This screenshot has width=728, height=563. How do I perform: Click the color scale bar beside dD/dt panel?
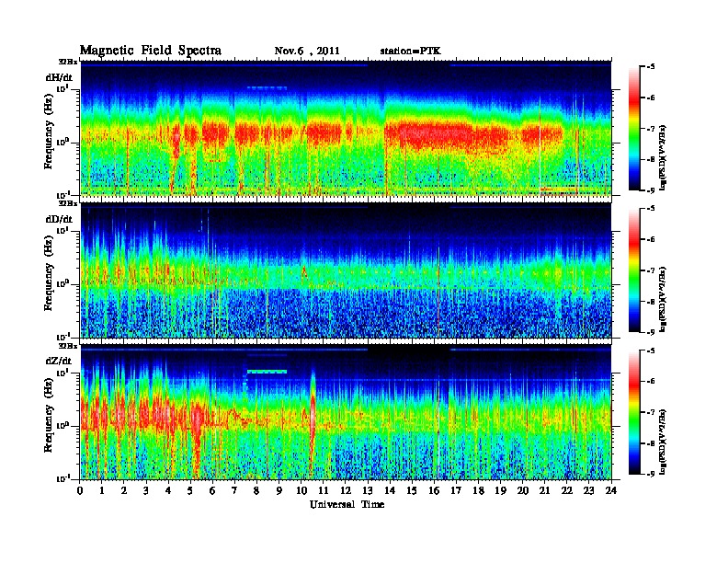(634, 270)
